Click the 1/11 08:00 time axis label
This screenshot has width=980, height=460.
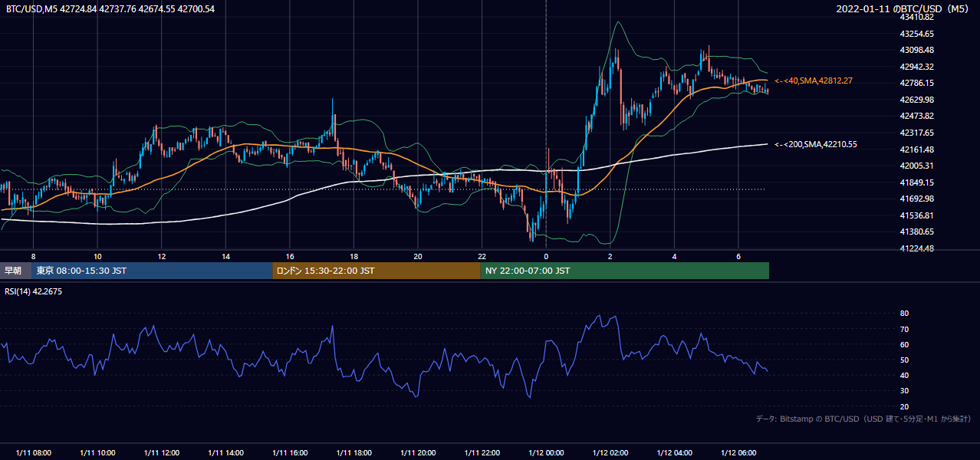34,452
